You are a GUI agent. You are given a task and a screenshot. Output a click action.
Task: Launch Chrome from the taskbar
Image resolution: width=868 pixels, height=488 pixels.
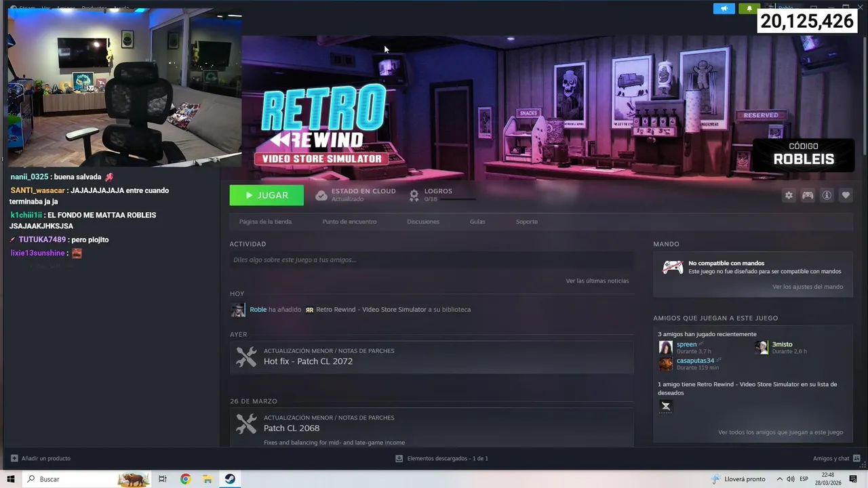(x=185, y=479)
